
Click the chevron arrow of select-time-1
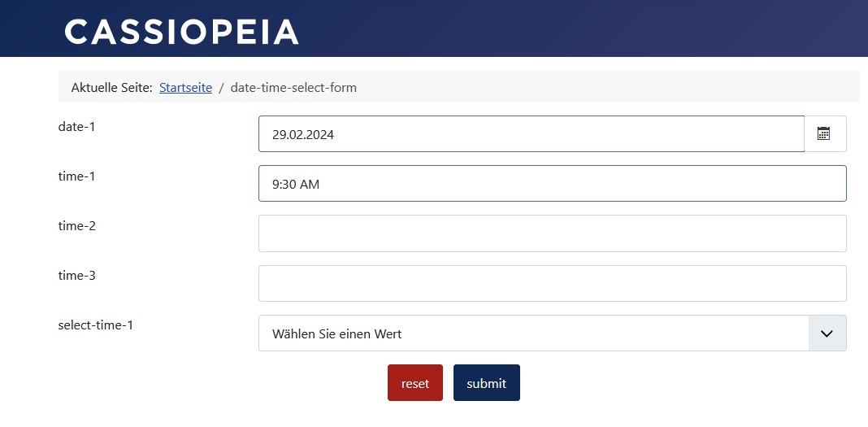pos(827,333)
